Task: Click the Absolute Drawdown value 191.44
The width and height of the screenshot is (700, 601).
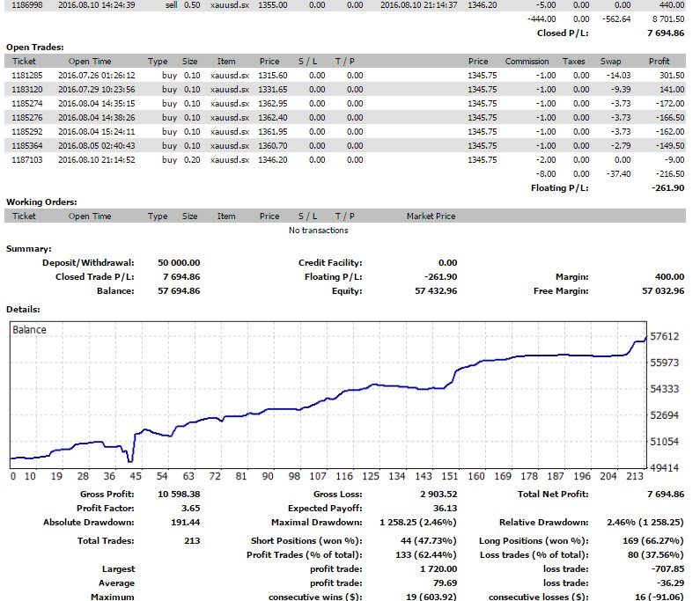Action: [x=185, y=523]
